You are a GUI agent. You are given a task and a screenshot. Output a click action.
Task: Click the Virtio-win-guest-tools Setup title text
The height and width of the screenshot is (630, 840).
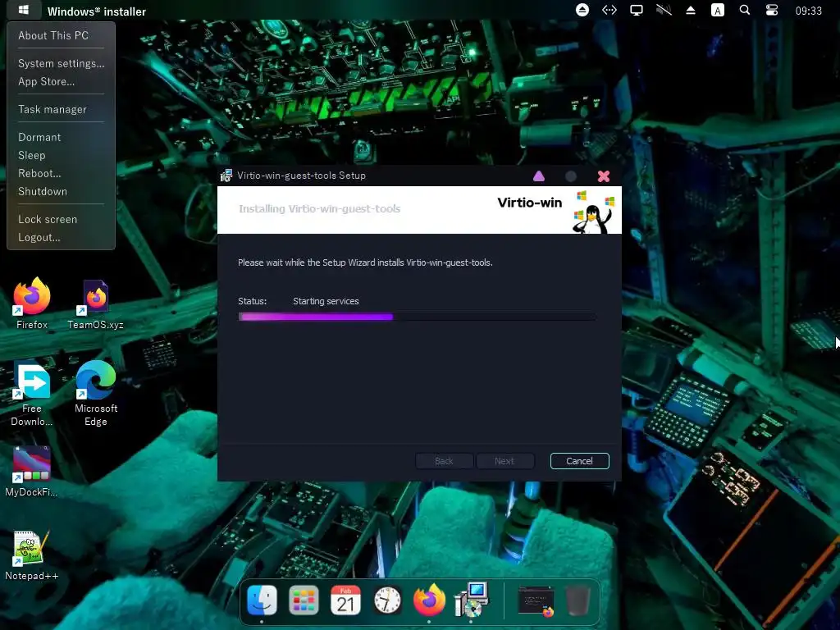click(301, 176)
